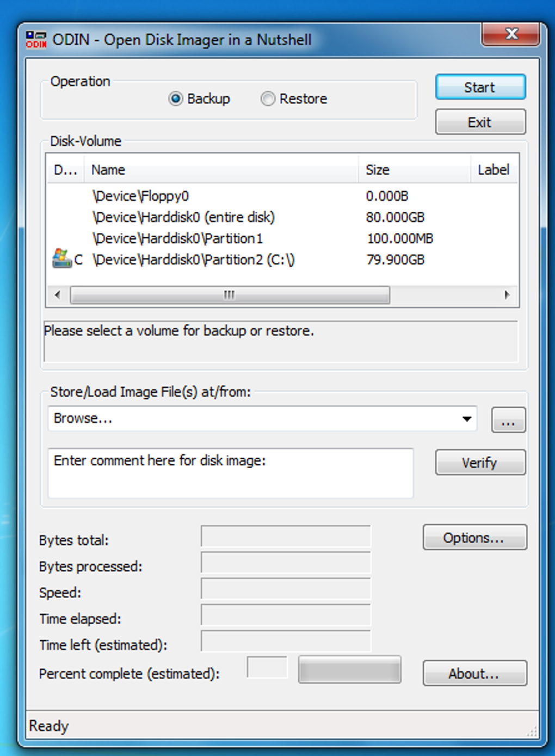
Task: Start the backup operation
Action: point(480,87)
